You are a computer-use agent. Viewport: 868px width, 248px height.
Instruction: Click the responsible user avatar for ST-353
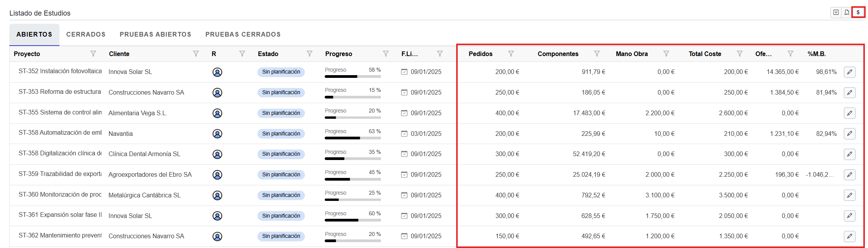click(x=217, y=93)
